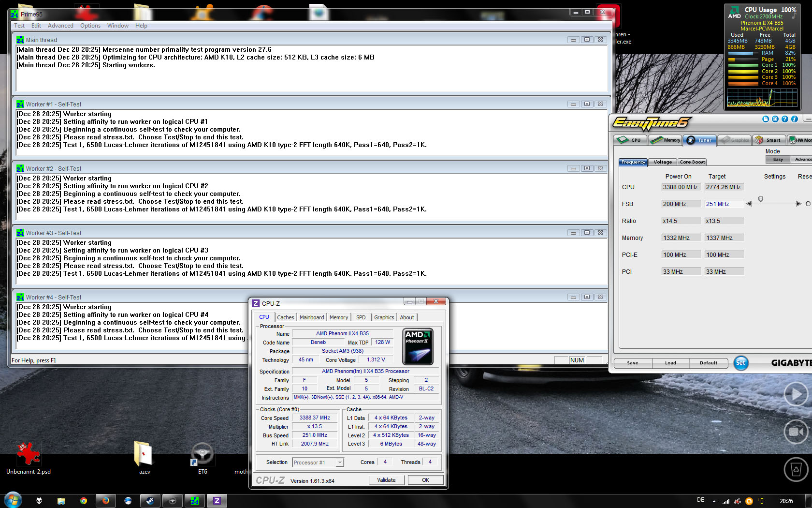Click the recycle bin gadget icon
Viewport: 812px width, 508px height.
tap(796, 469)
